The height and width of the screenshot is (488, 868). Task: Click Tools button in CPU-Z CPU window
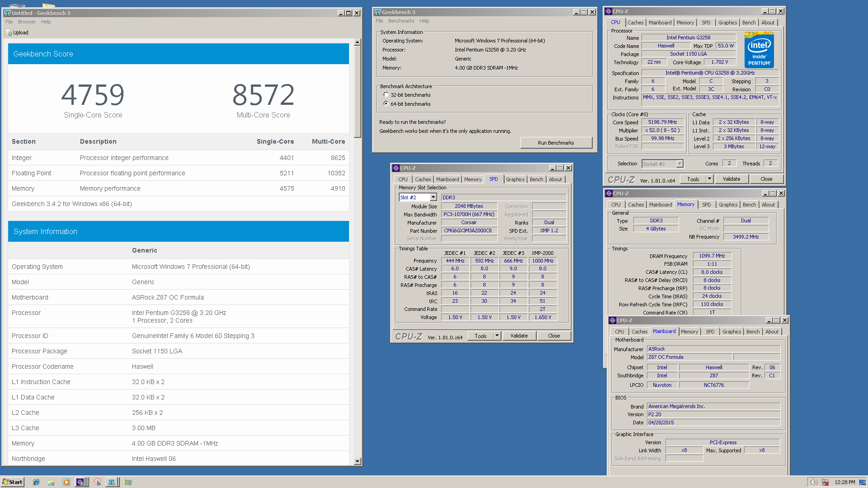(693, 179)
